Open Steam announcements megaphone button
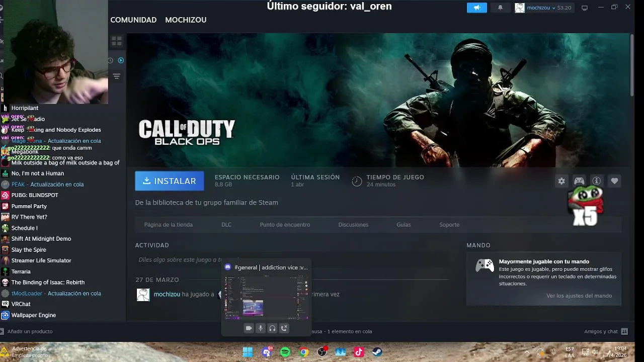Viewport: 644px width, 362px height. coord(476,8)
